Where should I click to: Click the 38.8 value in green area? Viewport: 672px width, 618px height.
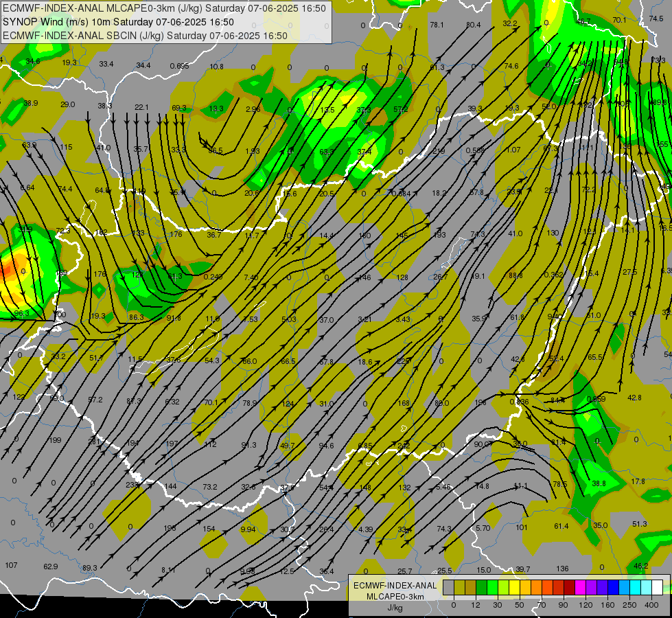pyautogui.click(x=599, y=483)
